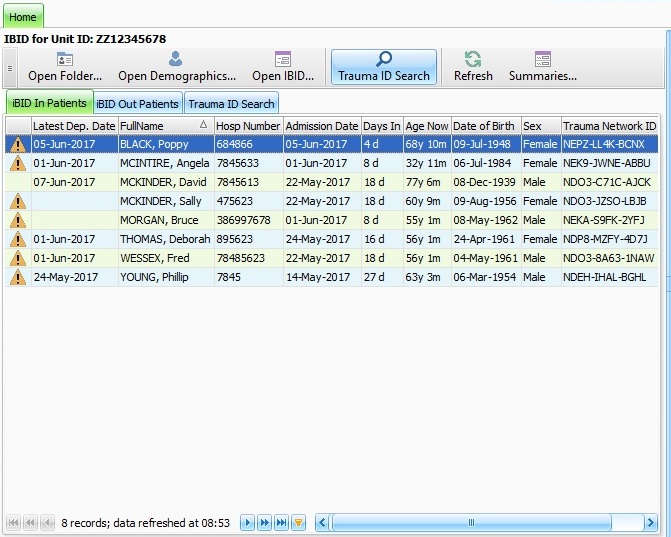
Task: Open Summaries from the toolbar
Action: [542, 67]
